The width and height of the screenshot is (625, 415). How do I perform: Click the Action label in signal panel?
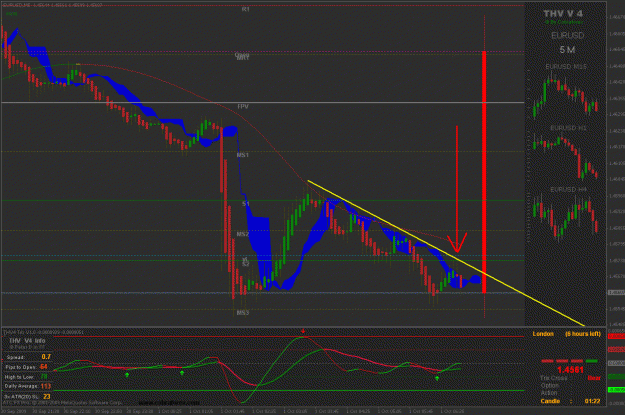[550, 393]
